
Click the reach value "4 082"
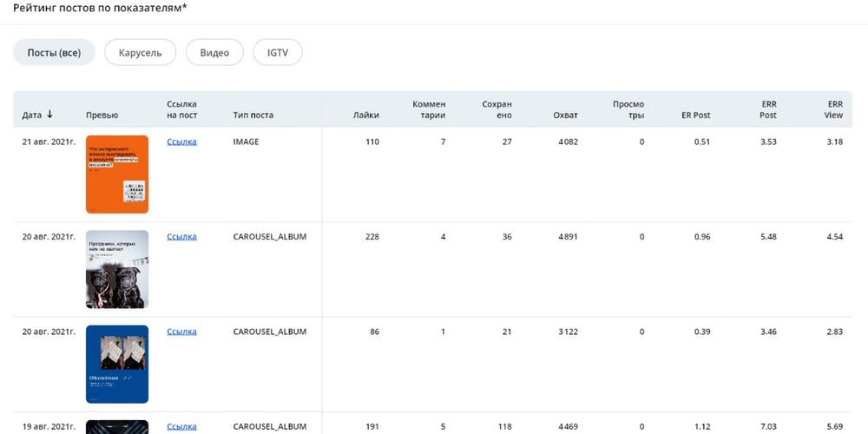click(x=568, y=141)
